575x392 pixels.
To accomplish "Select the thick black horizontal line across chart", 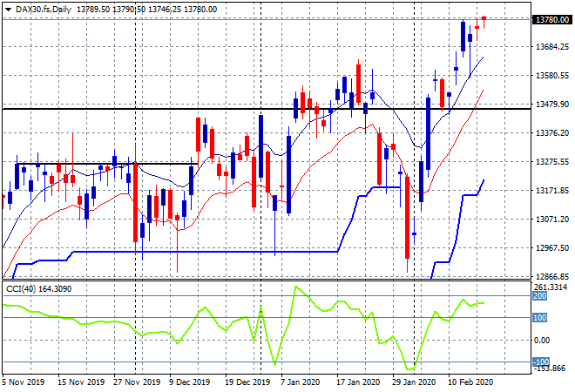I will (267, 109).
